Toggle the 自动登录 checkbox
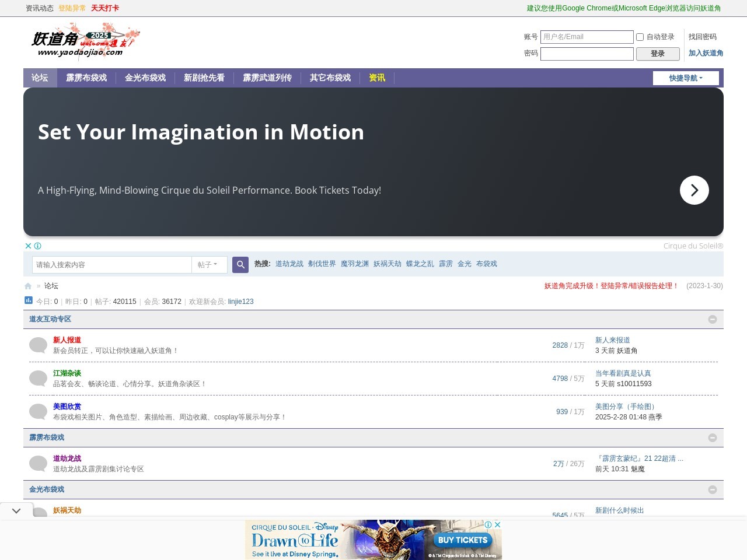This screenshot has height=560, width=747. 640,37
